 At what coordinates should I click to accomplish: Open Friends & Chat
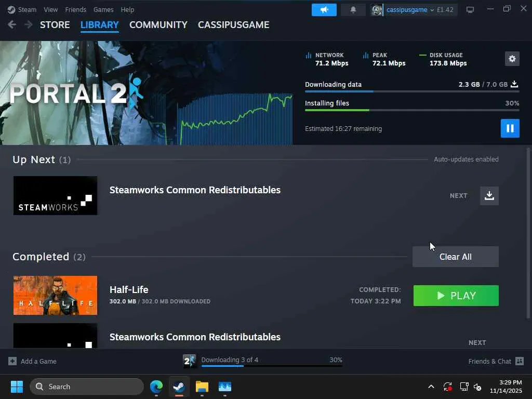coord(489,362)
